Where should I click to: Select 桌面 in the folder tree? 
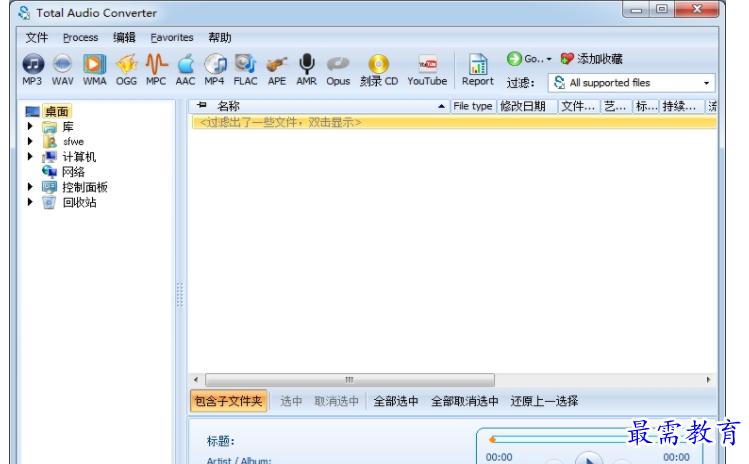click(x=56, y=111)
